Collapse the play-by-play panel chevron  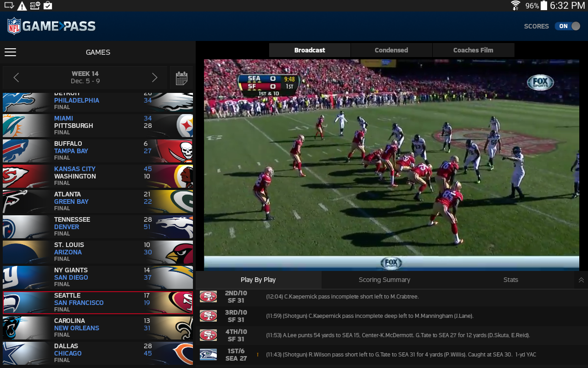coord(581,280)
